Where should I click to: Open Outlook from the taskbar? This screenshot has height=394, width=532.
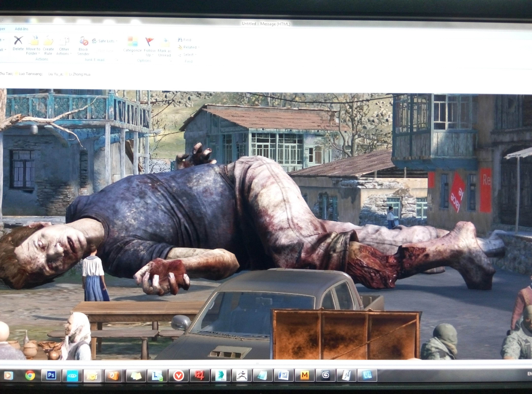(92, 376)
